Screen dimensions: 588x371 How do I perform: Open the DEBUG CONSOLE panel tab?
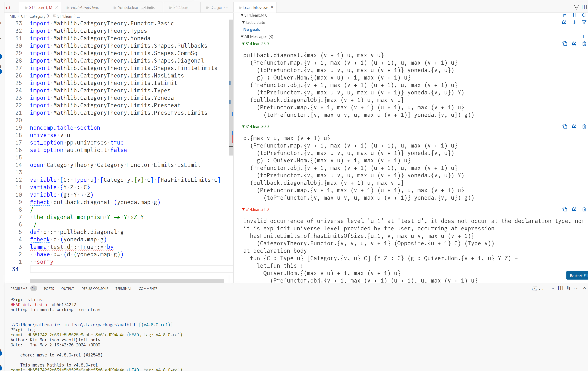[x=95, y=288]
